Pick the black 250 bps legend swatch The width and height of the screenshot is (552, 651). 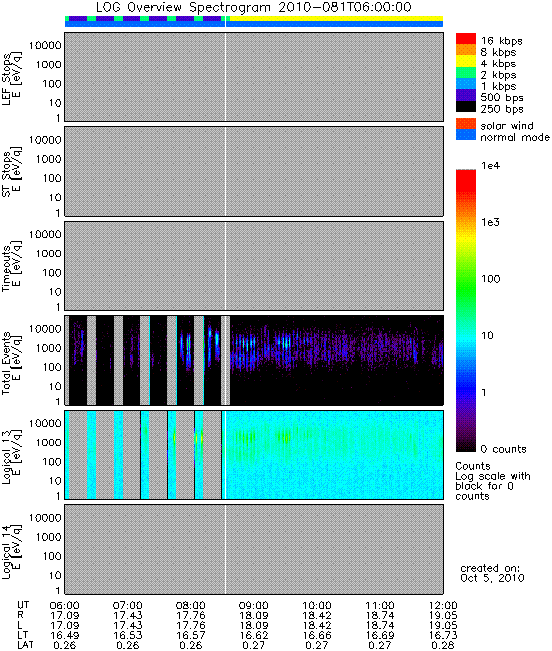coord(466,106)
